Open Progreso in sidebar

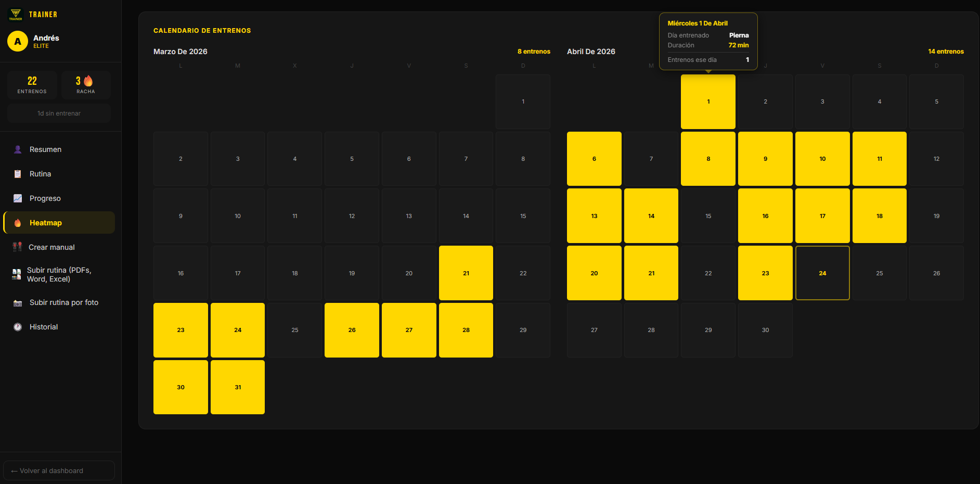tap(59, 198)
